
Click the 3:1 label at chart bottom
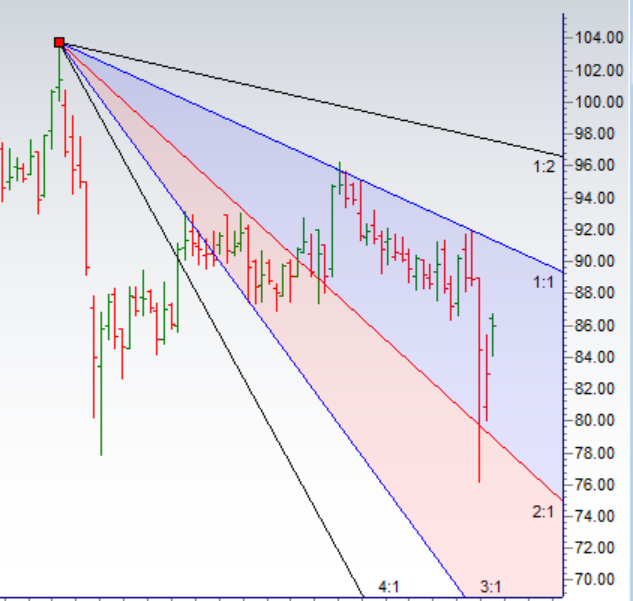[490, 587]
